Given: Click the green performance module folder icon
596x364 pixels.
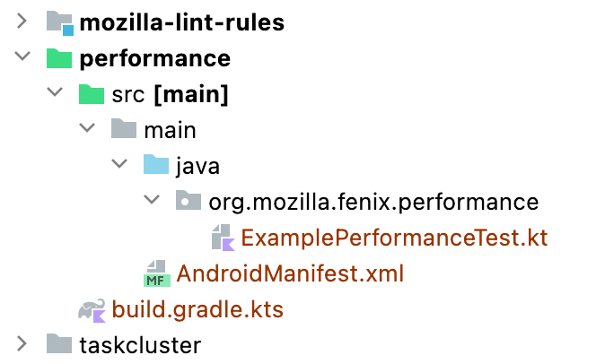Looking at the screenshot, I should pyautogui.click(x=59, y=59).
